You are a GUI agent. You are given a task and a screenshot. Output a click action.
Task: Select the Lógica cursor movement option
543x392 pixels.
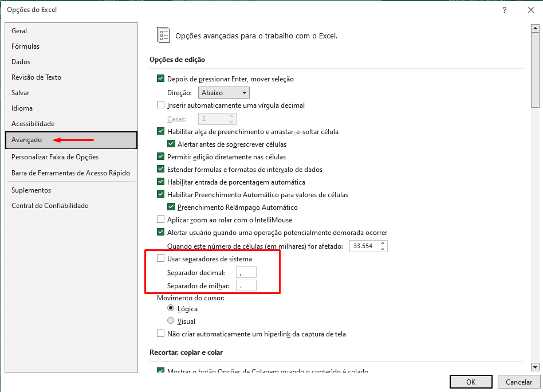point(171,308)
